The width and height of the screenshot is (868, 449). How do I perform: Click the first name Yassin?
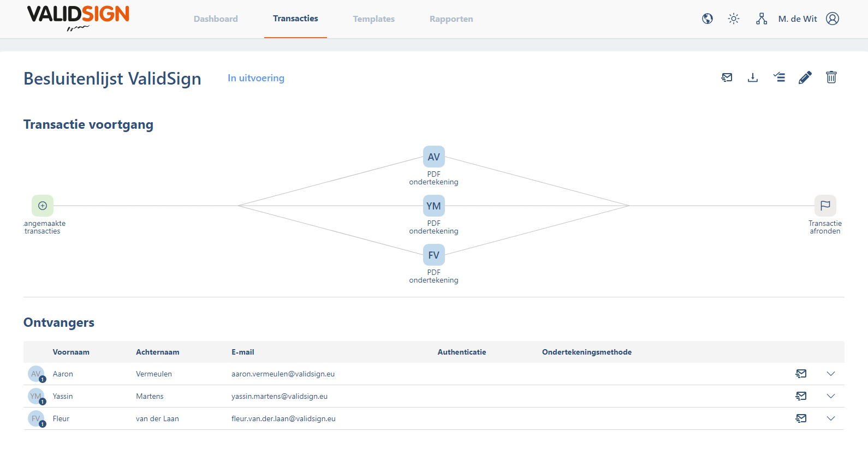pos(63,396)
